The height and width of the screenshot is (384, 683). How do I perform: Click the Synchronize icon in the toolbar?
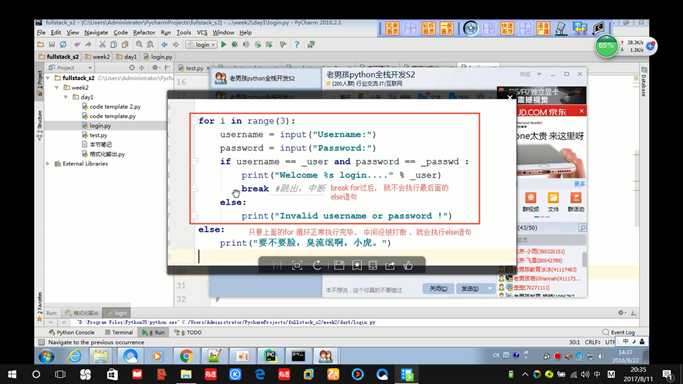[63, 44]
